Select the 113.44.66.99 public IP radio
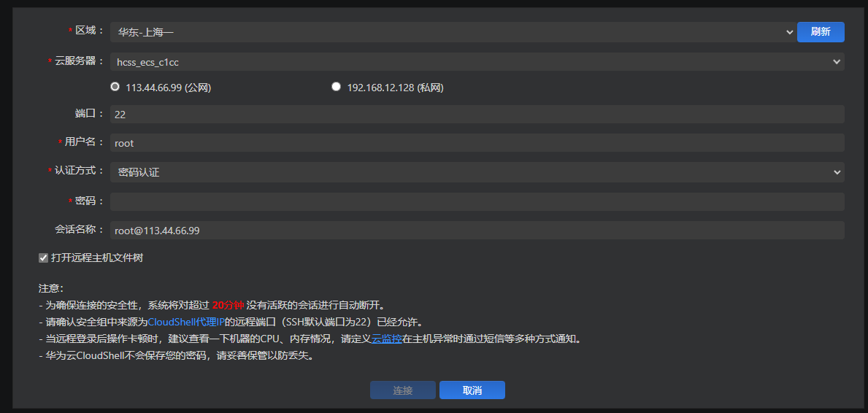The width and height of the screenshot is (868, 413). [115, 86]
